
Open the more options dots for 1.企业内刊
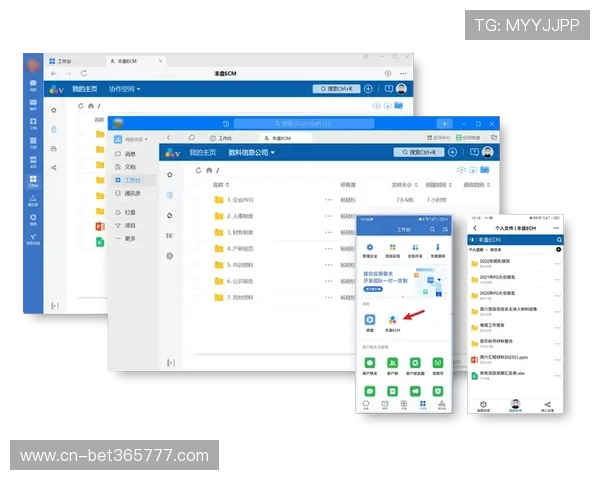(x=328, y=200)
